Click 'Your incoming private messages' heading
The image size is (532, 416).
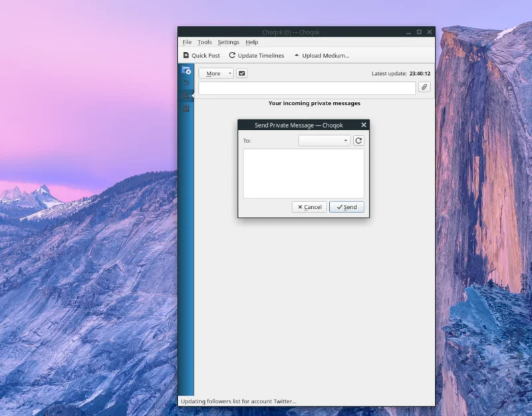tap(314, 103)
